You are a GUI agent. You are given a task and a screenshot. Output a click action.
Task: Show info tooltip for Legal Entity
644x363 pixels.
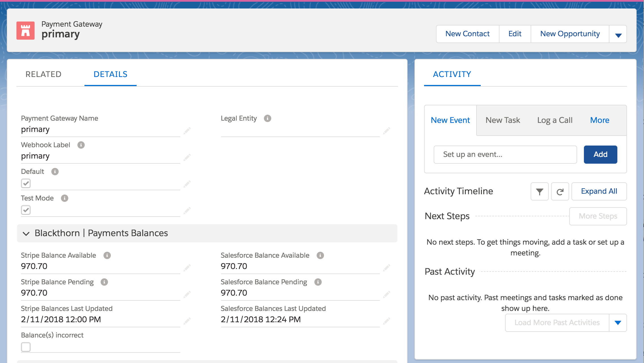tap(267, 118)
